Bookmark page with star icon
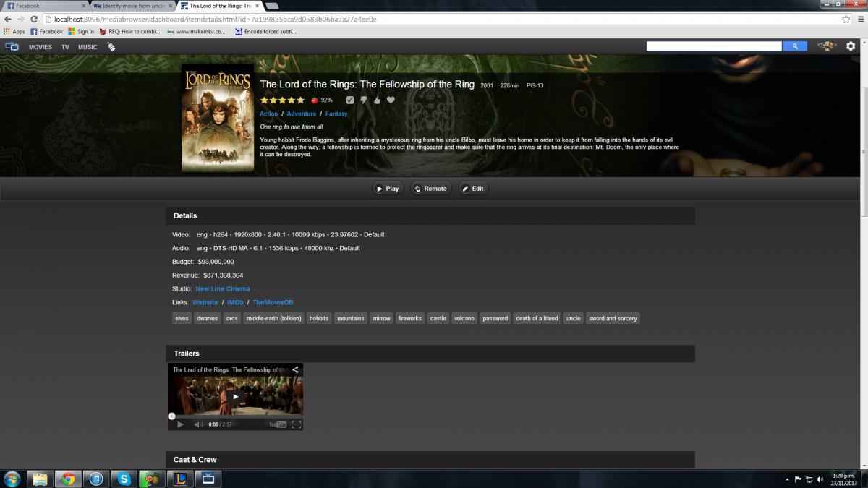 (846, 19)
